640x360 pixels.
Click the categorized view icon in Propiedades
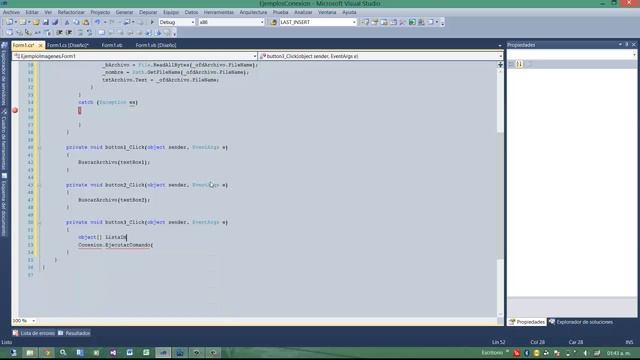(x=511, y=64)
